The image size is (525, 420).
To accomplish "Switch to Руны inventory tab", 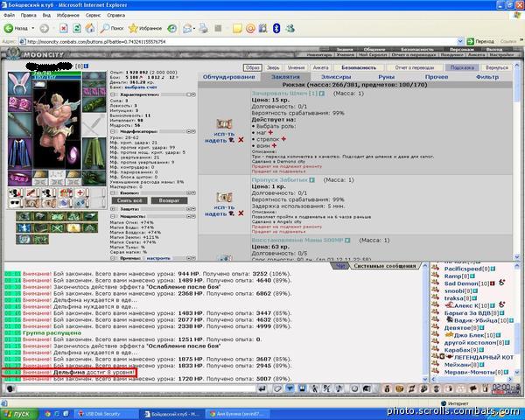I will 386,77.
